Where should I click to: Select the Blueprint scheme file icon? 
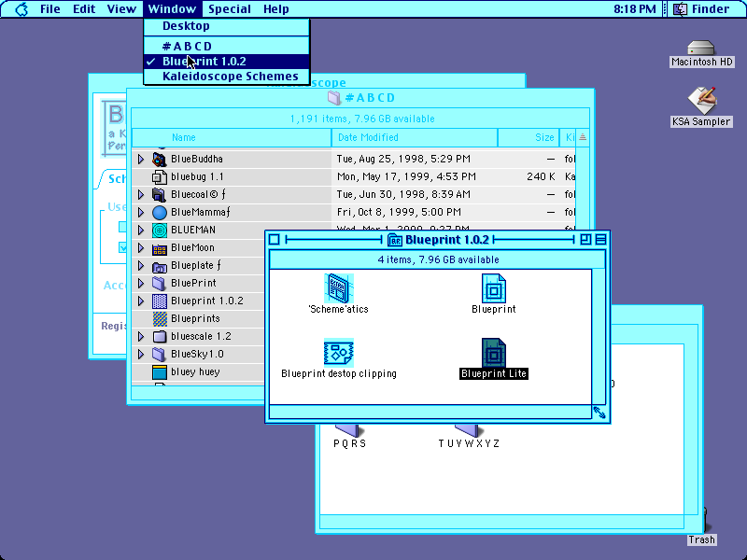[x=494, y=288]
